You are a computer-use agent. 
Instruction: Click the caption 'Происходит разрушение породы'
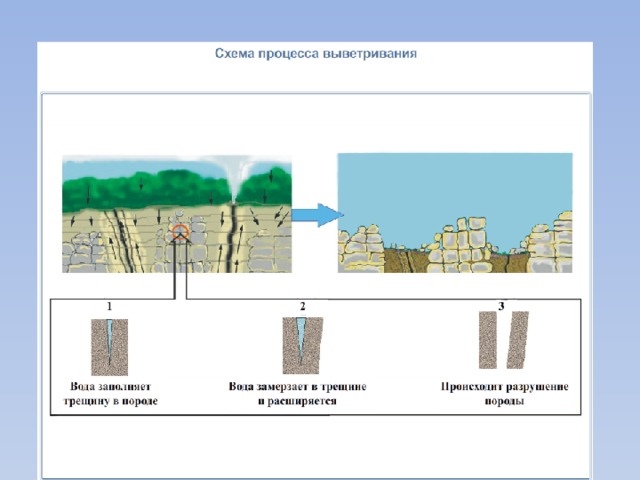point(504,393)
